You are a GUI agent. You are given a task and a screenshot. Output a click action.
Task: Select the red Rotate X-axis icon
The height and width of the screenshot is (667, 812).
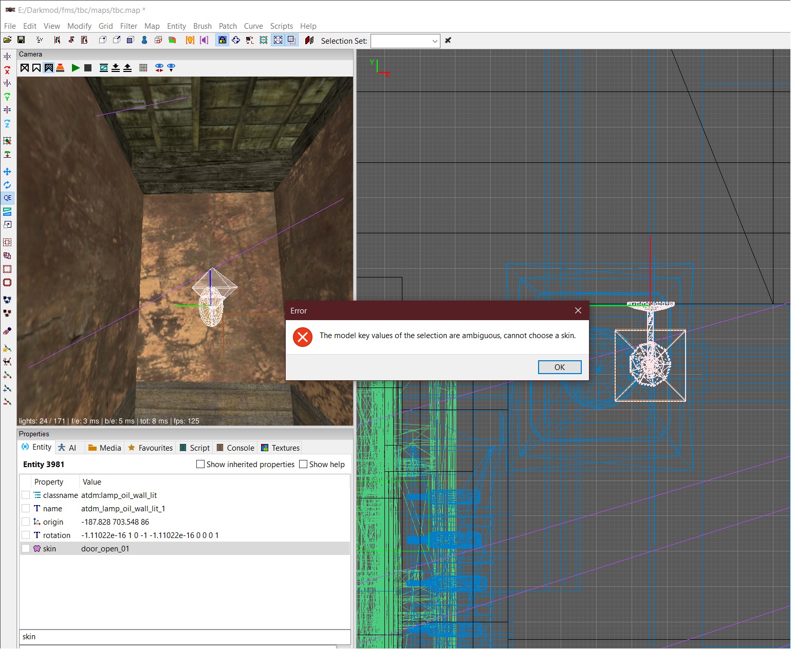tap(7, 70)
